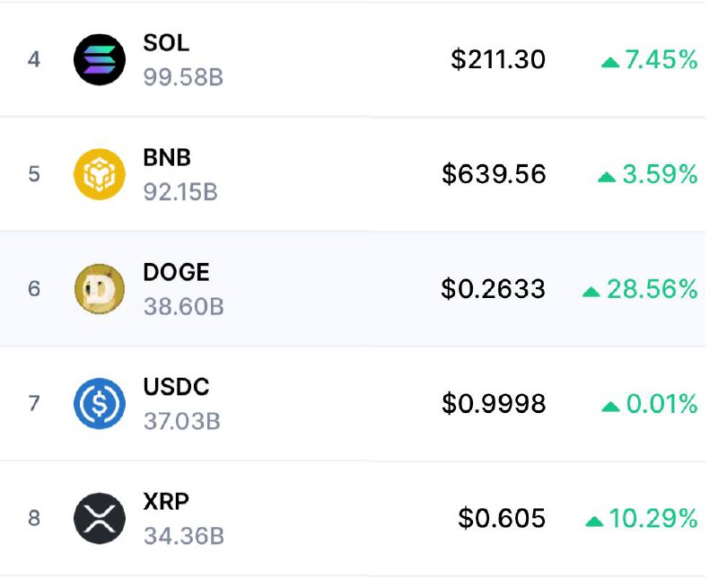Select the SOL ticker name
Screen dimensions: 718x588
[166, 43]
